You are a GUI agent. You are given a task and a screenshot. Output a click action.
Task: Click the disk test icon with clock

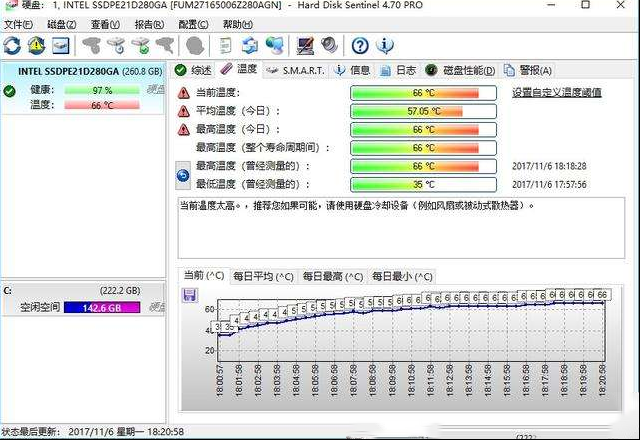point(116,45)
